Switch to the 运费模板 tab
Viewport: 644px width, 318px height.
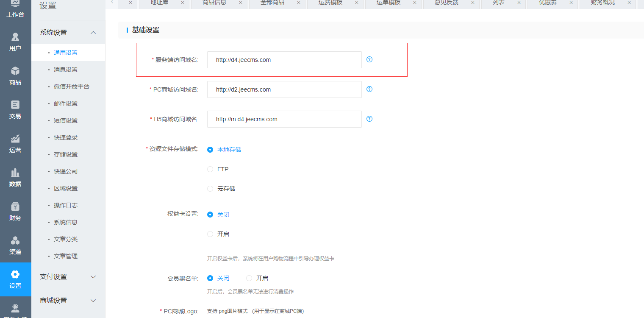(330, 3)
